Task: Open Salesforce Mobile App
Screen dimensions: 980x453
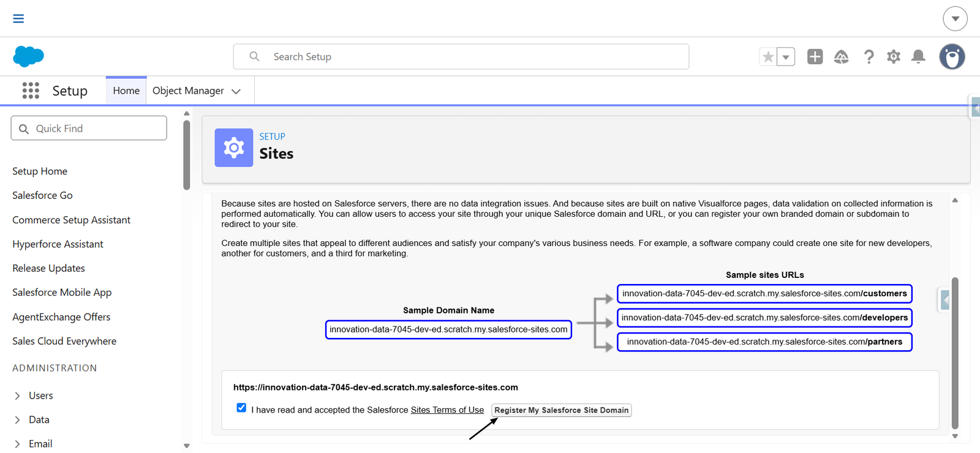Action: [x=62, y=293]
